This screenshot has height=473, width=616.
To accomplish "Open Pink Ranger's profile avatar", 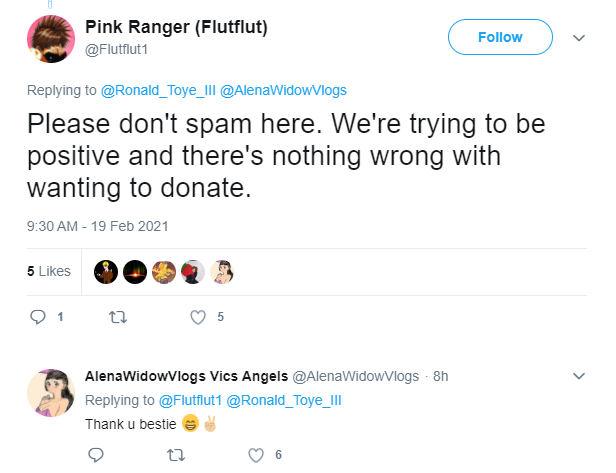I will point(51,39).
